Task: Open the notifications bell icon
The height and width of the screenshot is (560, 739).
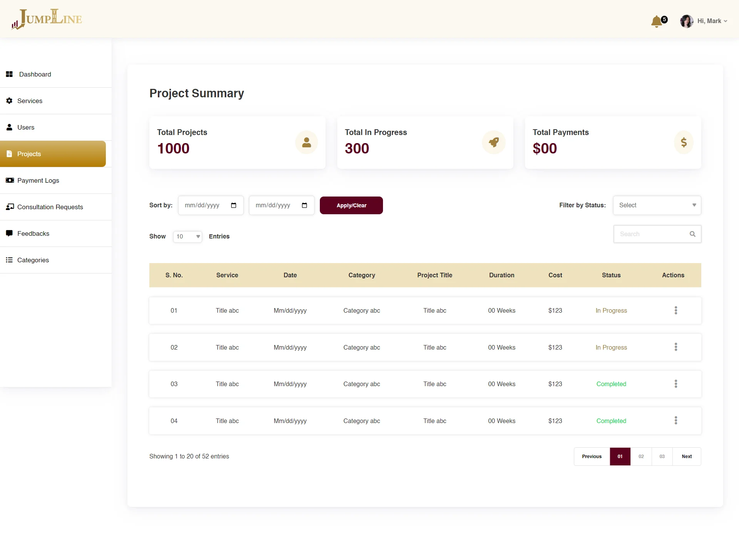Action: click(657, 22)
